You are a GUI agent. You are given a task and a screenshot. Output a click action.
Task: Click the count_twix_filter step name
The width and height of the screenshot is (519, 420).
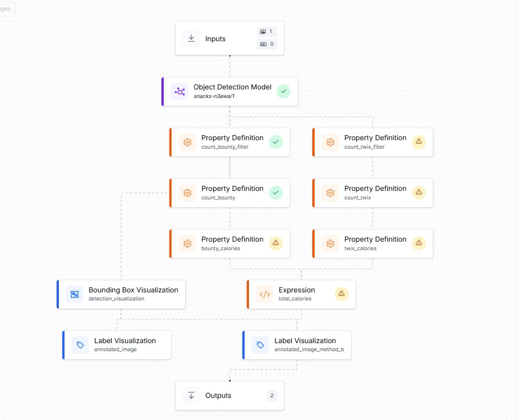coord(365,147)
